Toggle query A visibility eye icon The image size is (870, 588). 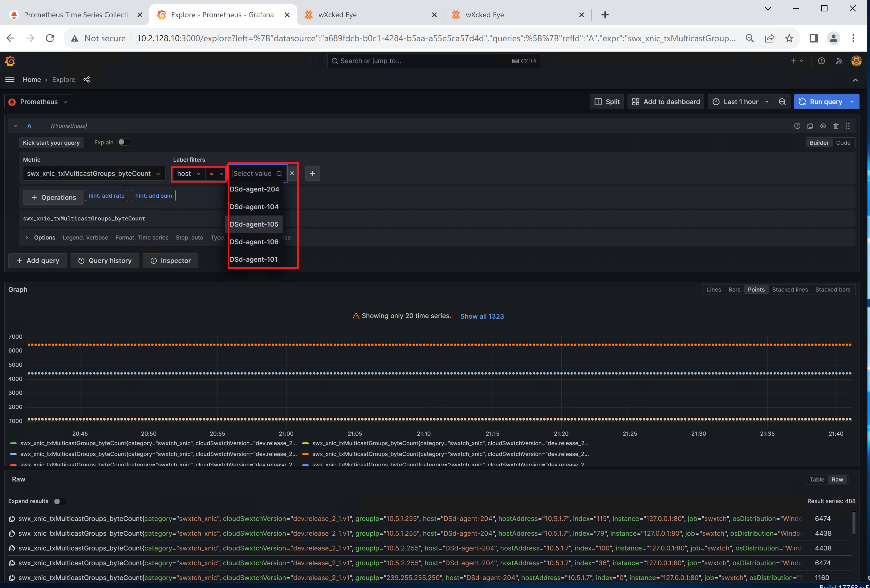pos(823,126)
